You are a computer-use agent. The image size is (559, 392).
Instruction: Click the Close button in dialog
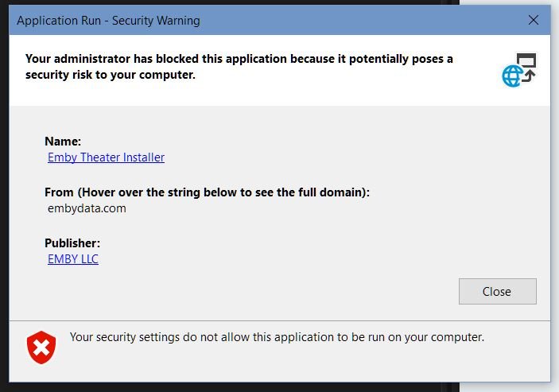tap(497, 291)
